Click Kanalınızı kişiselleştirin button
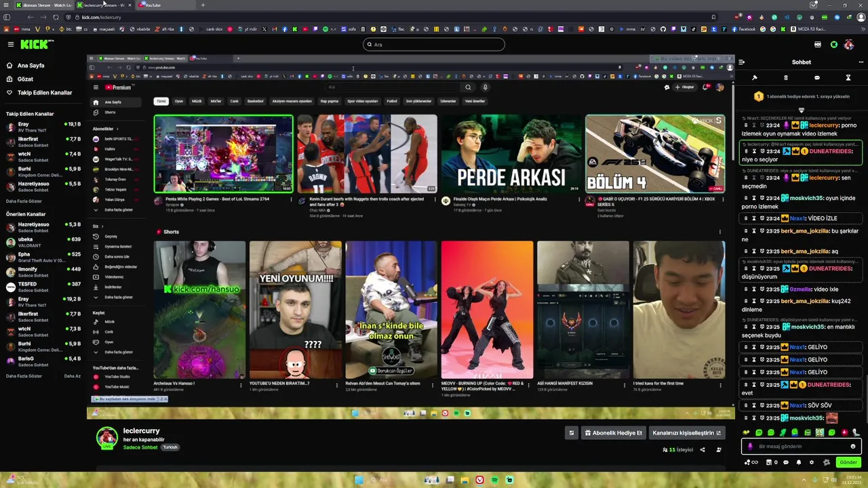The width and height of the screenshot is (868, 488). 687,433
